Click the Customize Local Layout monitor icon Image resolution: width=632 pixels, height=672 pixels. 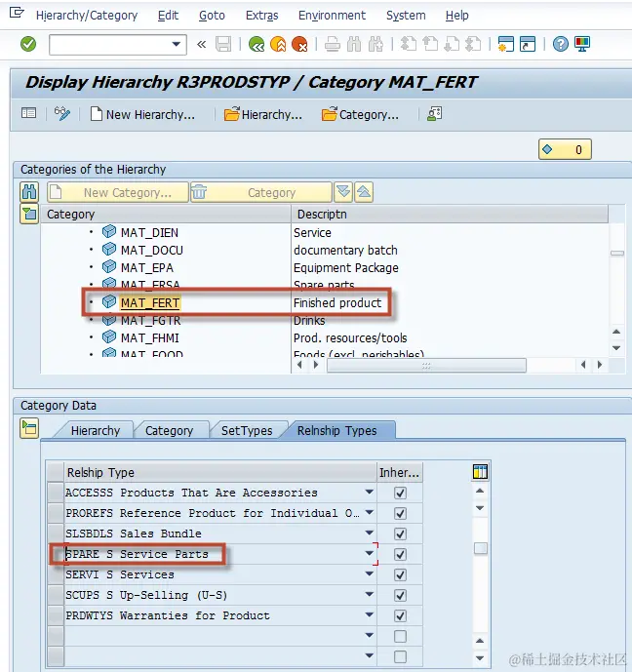[582, 44]
